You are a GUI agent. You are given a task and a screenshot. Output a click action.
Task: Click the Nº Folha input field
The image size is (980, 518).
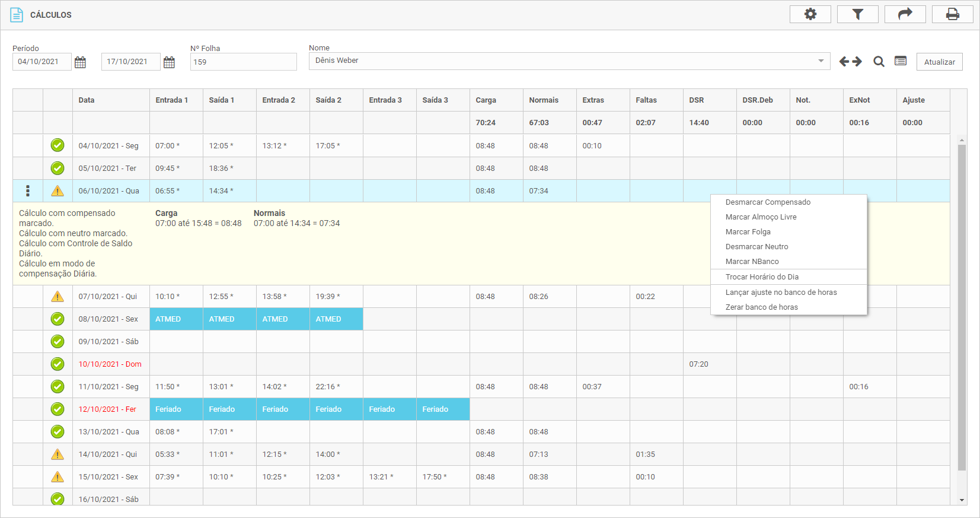pyautogui.click(x=243, y=62)
